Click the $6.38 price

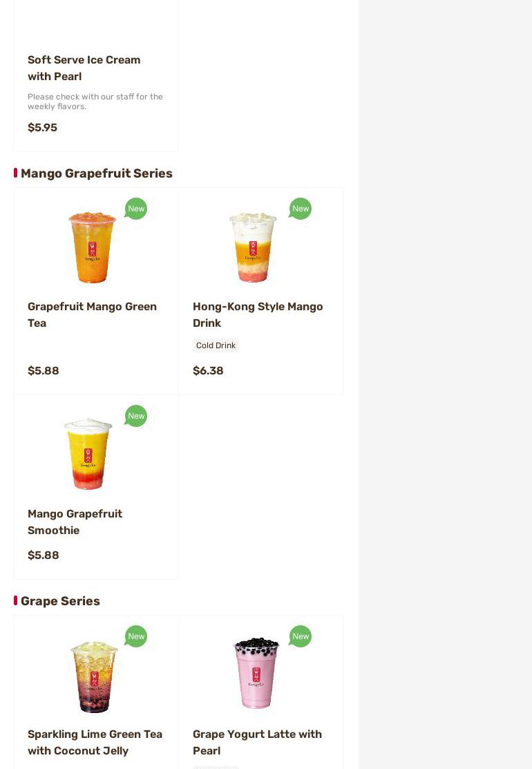point(208,371)
